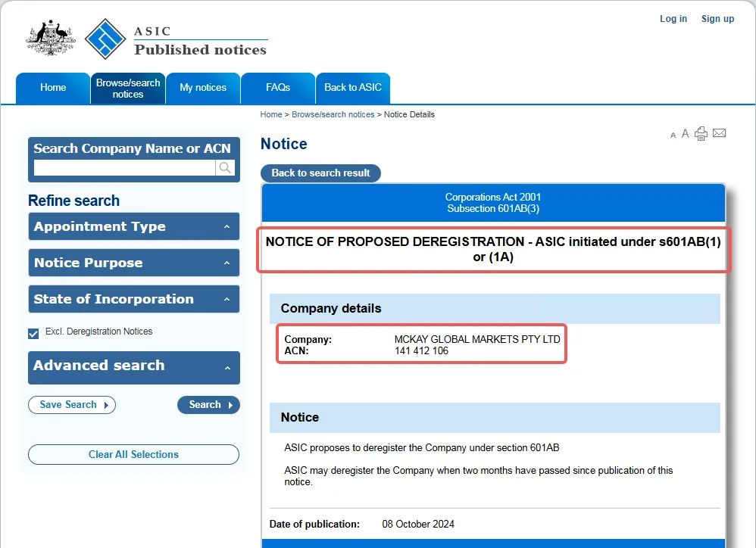Click the Refine search heading

point(73,201)
